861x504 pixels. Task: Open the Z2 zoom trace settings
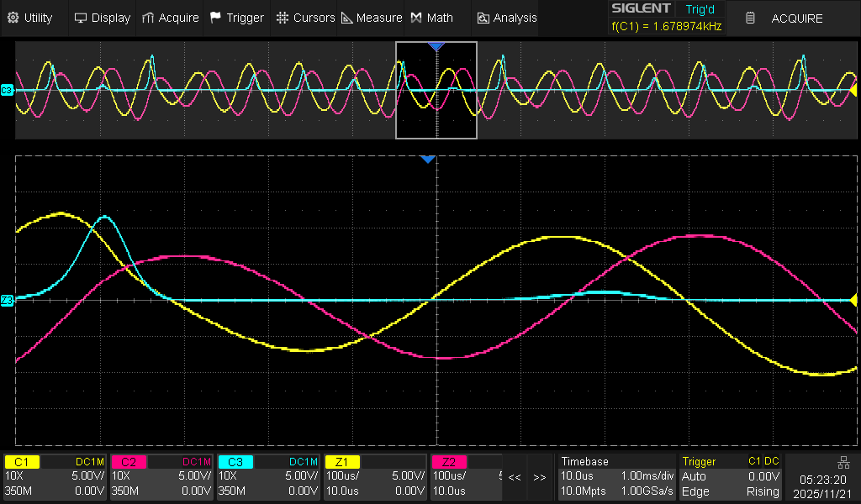[x=466, y=476]
